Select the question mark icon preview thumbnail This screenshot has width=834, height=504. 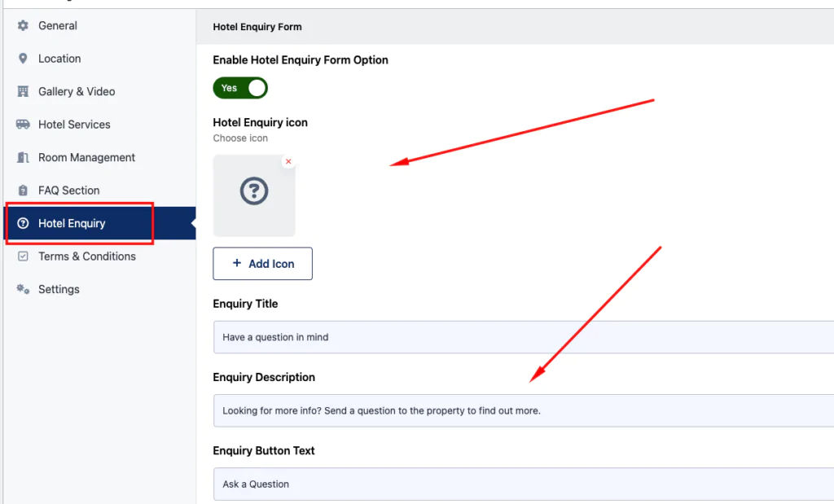tap(254, 195)
